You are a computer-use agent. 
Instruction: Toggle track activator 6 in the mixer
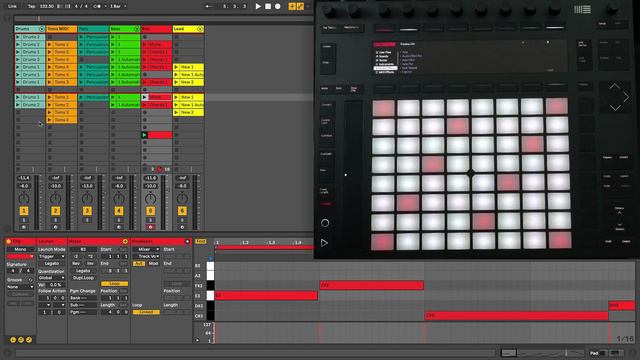pos(182,211)
